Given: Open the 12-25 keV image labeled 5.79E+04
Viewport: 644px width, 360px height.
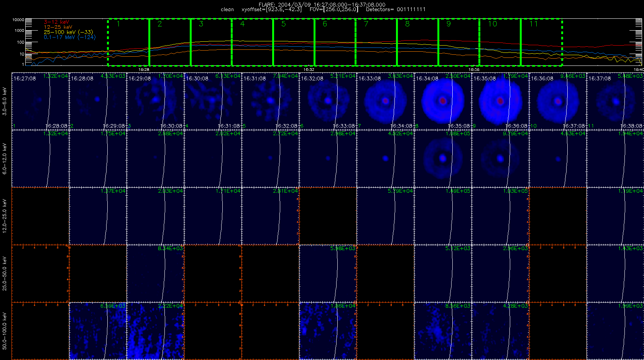Looking at the screenshot, I should (386, 216).
